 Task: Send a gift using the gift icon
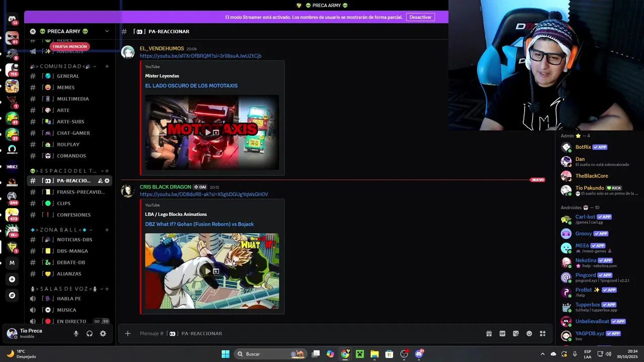[x=489, y=333]
